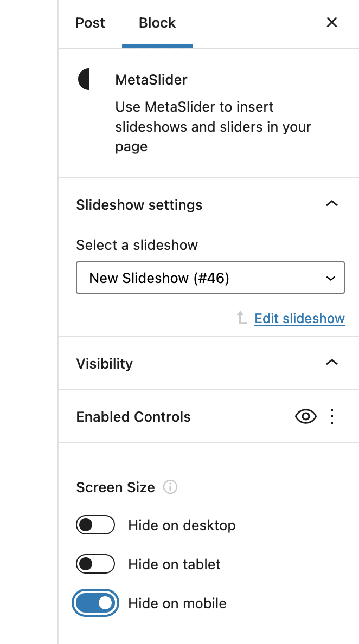Close the settings sidebar panel

[x=331, y=23]
